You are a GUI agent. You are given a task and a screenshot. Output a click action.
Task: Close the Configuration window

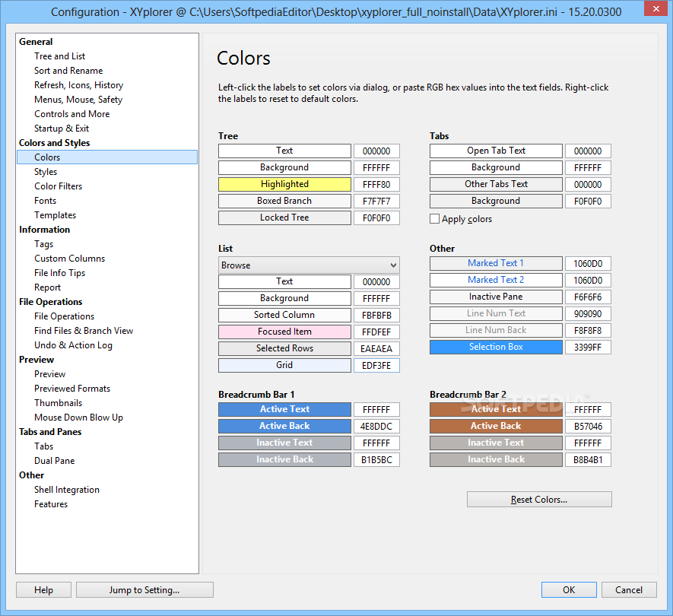click(x=656, y=8)
